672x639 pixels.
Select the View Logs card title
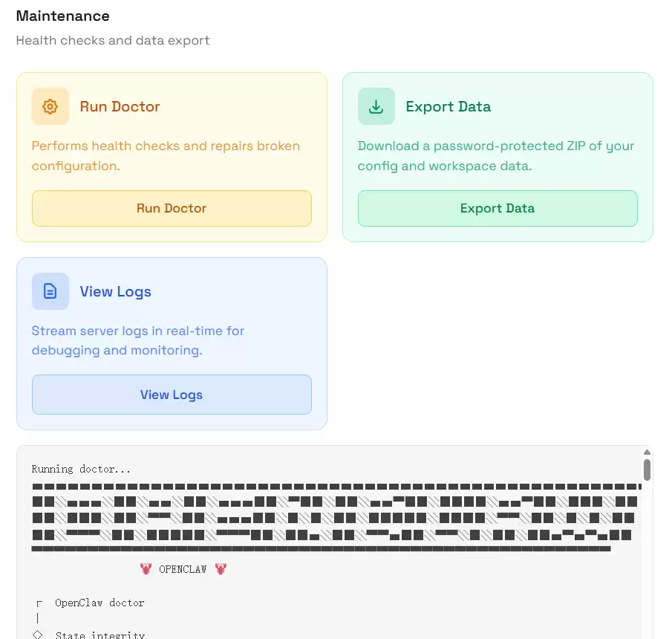(x=115, y=291)
